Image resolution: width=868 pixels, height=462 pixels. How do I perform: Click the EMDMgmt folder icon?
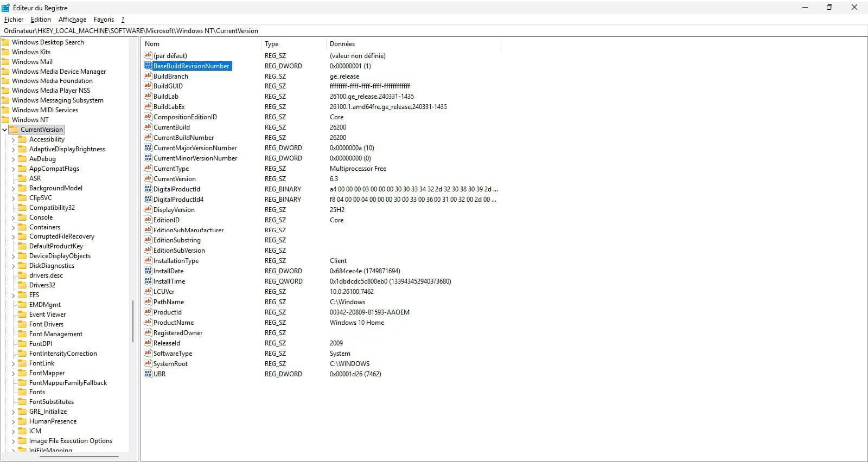click(22, 304)
